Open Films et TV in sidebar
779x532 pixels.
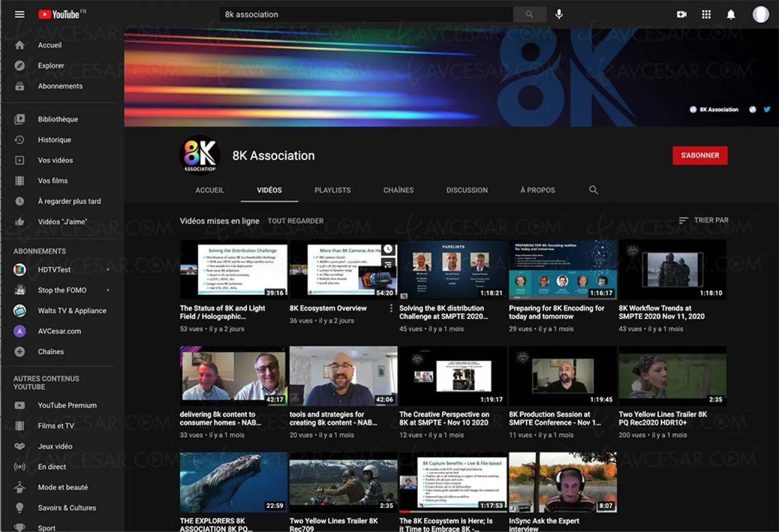coord(56,426)
